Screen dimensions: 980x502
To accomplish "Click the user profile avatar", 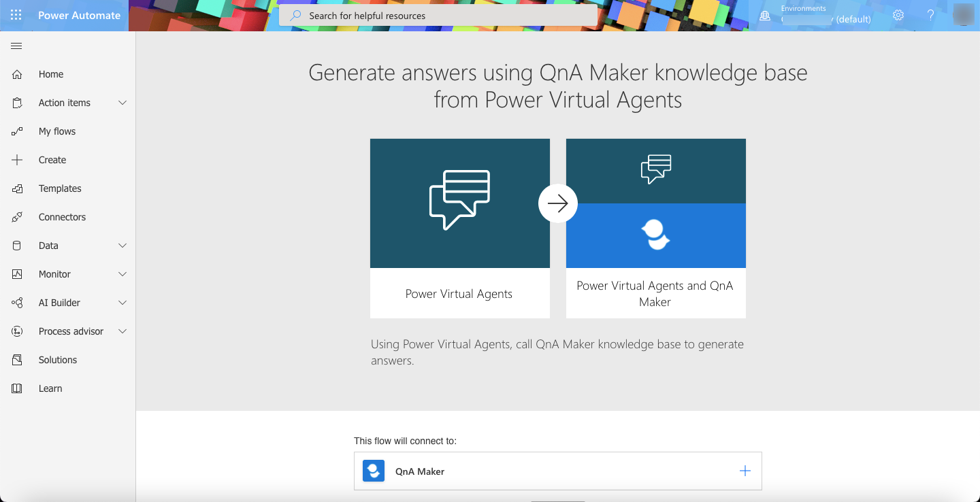I will coord(963,15).
